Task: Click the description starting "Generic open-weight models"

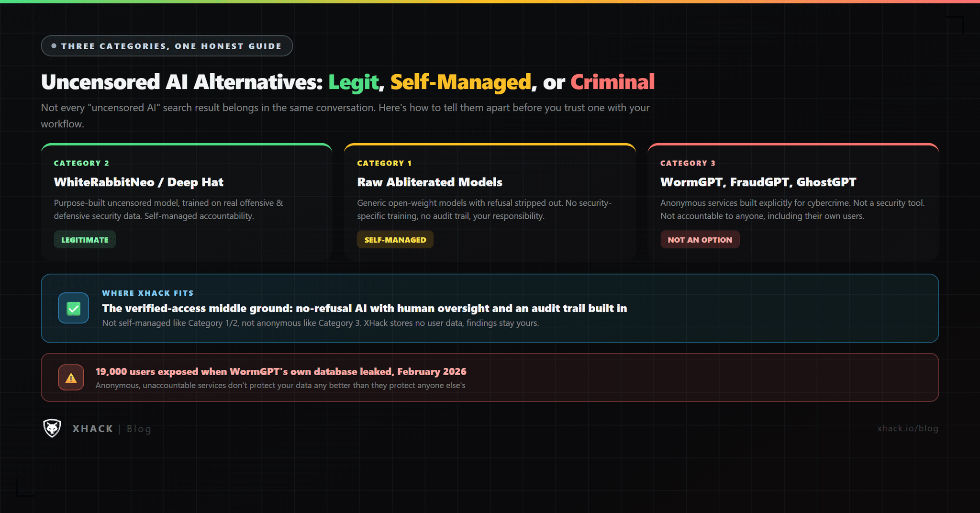Action: point(484,210)
